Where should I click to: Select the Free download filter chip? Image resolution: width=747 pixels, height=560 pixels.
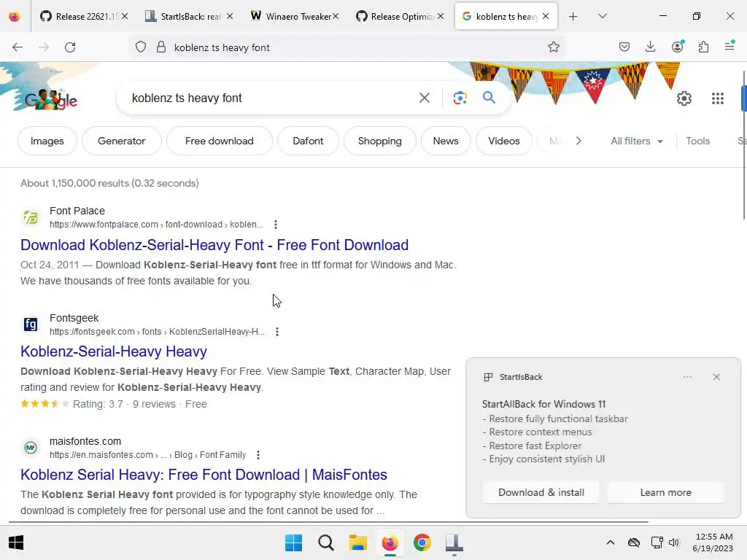tap(219, 141)
